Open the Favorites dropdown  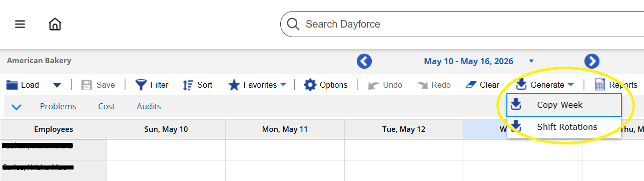pyautogui.click(x=257, y=85)
